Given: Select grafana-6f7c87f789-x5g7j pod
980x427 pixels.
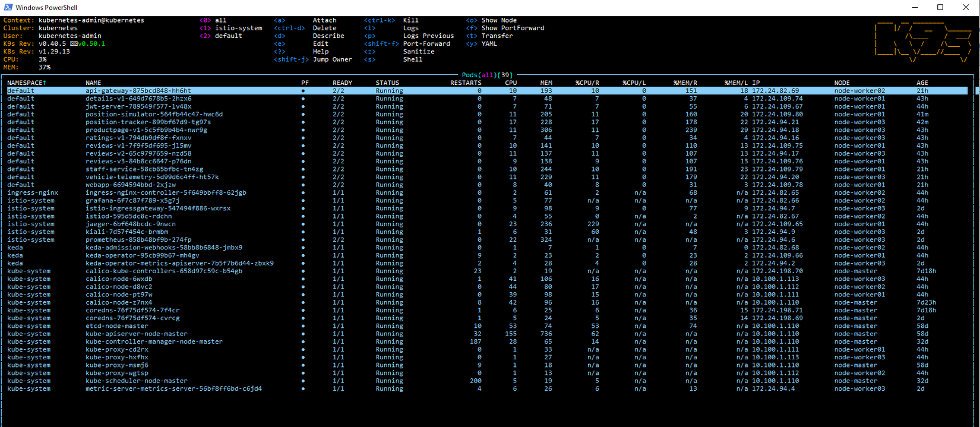Looking at the screenshot, I should pyautogui.click(x=132, y=200).
